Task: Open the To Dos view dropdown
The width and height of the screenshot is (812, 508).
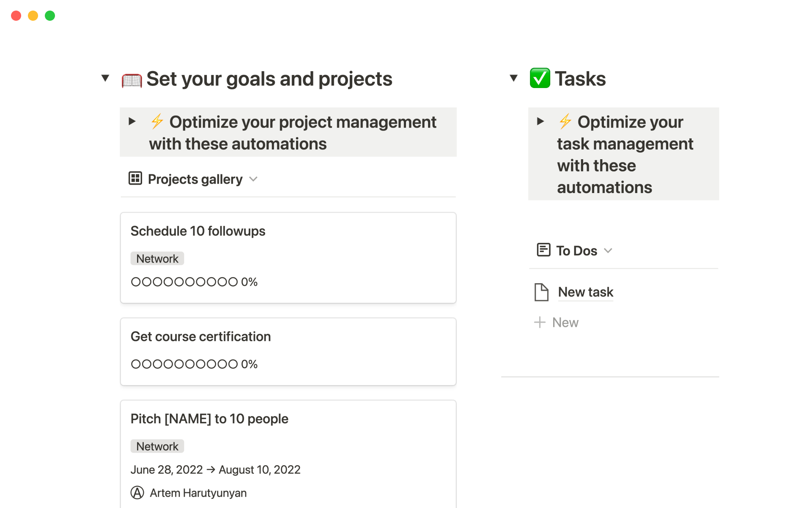Action: pyautogui.click(x=608, y=251)
